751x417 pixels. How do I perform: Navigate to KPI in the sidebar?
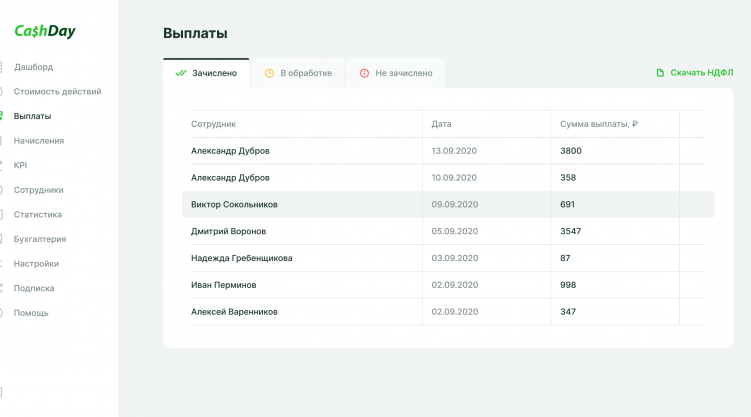[x=21, y=165]
